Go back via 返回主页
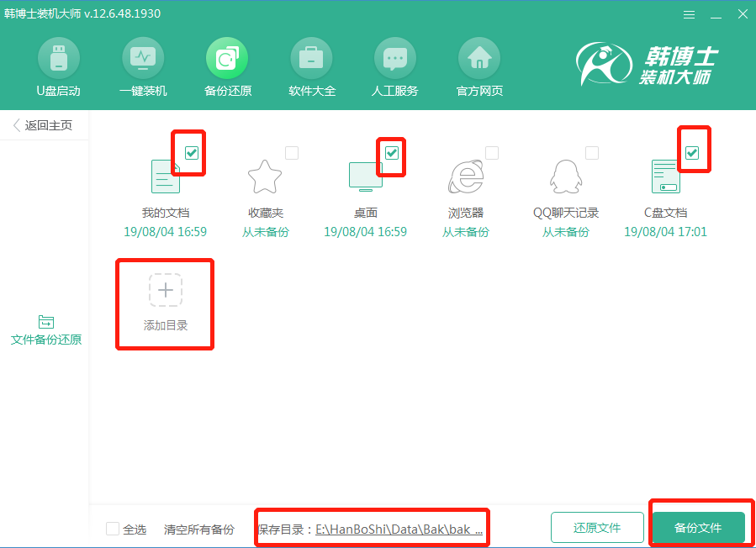Screen dimensions: 756x548 pyautogui.click(x=45, y=124)
